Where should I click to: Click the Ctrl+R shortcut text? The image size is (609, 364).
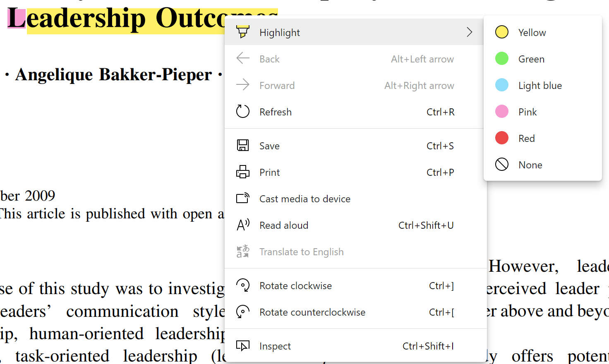[x=440, y=112]
